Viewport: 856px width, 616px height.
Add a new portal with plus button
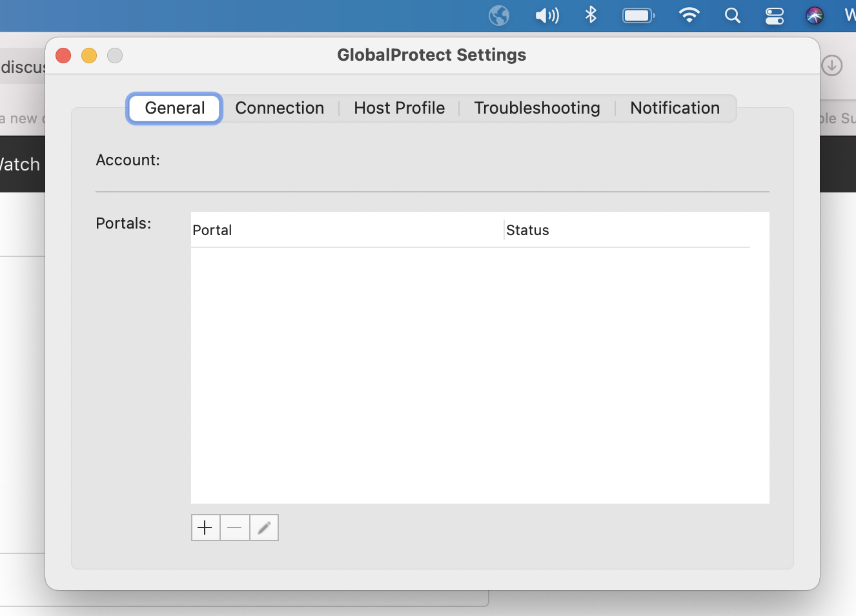[x=205, y=528]
